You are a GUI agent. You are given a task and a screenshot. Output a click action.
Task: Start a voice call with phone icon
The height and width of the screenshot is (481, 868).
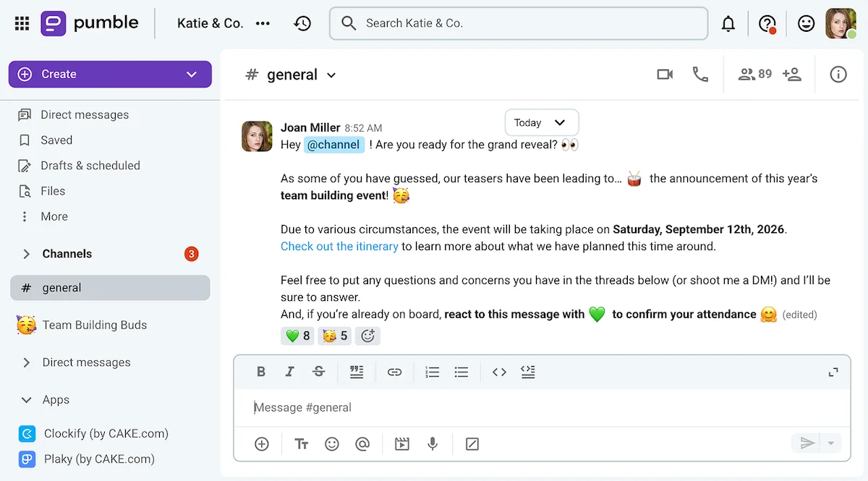700,75
